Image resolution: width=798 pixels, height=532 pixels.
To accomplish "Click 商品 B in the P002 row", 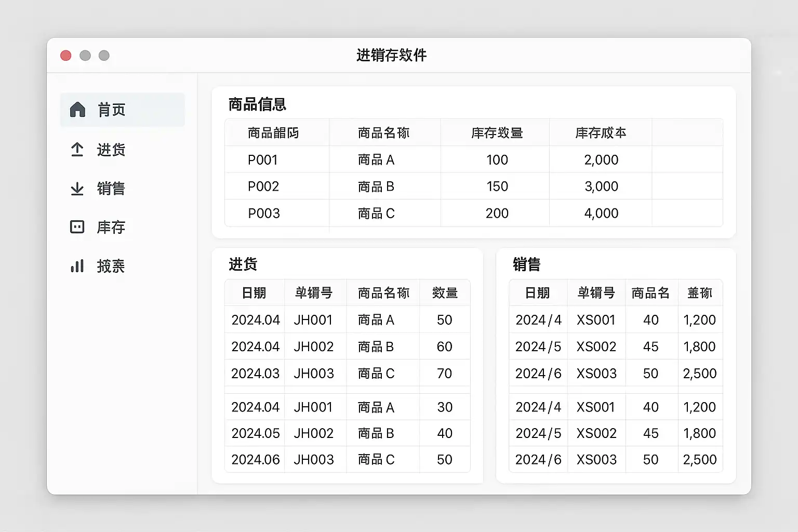I will click(376, 187).
